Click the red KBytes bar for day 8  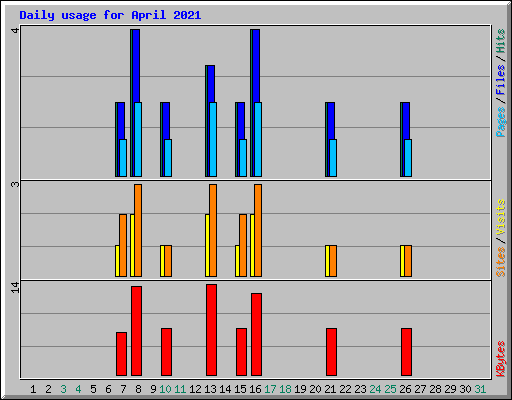pos(136,331)
